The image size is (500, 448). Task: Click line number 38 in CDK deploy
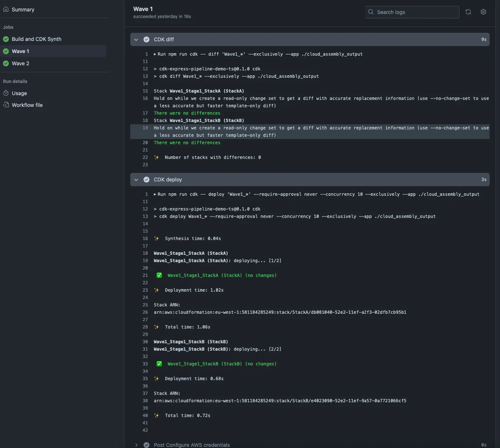[x=145, y=401]
